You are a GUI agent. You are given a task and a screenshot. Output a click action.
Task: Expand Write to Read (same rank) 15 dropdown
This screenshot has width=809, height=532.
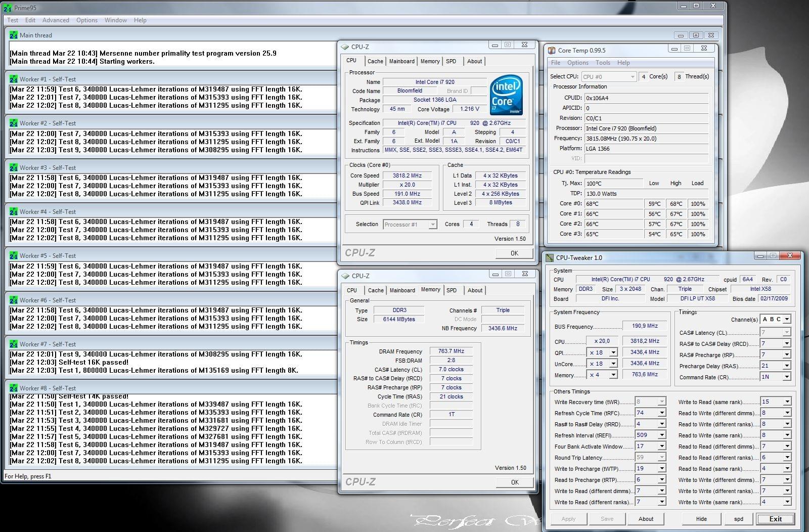[x=787, y=402]
